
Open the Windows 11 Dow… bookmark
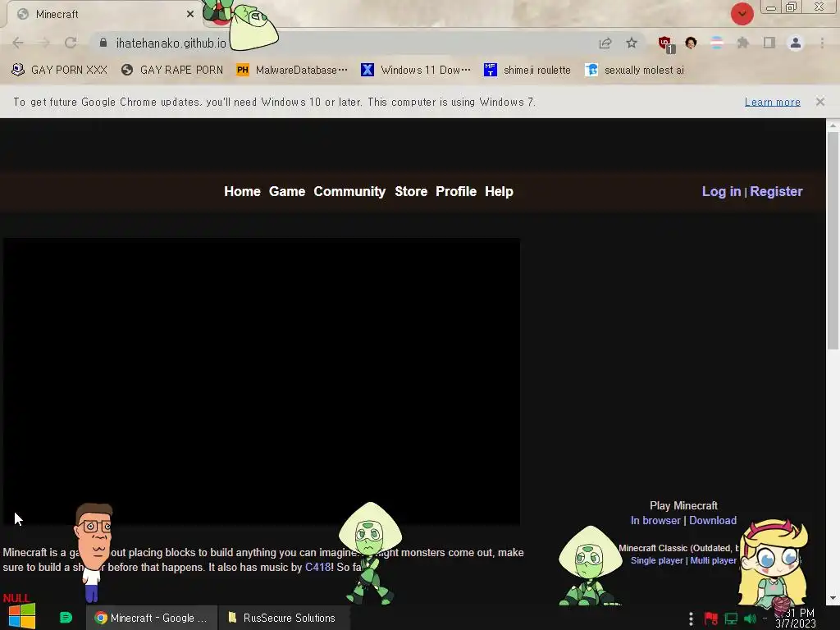pyautogui.click(x=416, y=70)
